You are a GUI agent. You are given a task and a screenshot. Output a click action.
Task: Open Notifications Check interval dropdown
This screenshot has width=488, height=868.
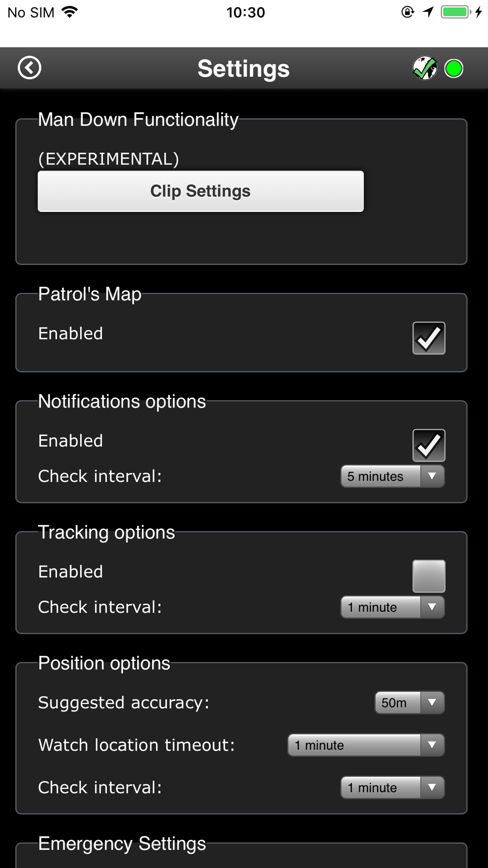392,476
